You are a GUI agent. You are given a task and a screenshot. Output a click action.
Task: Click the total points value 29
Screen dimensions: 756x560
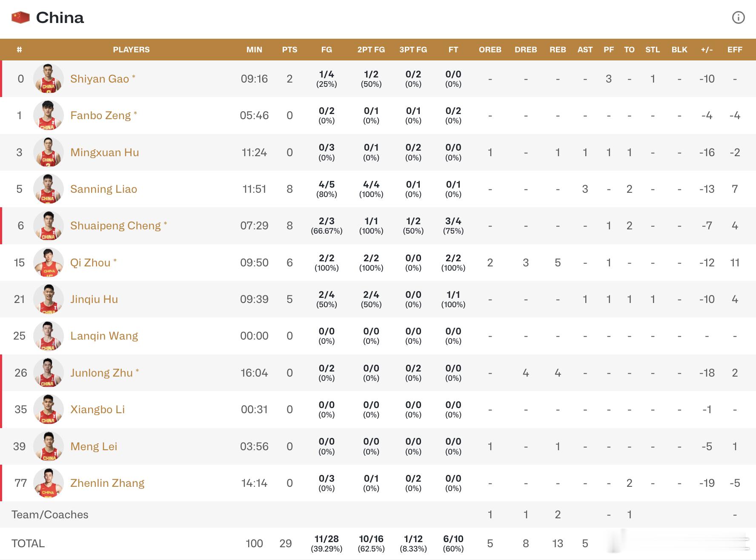[x=286, y=543]
